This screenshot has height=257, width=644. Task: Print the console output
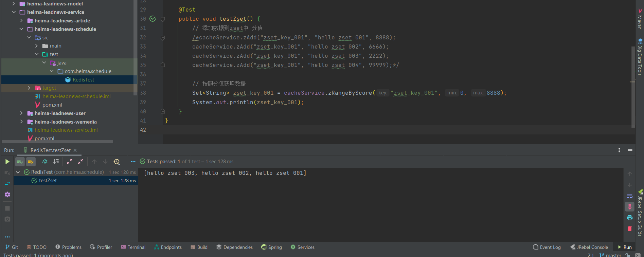pos(629,218)
